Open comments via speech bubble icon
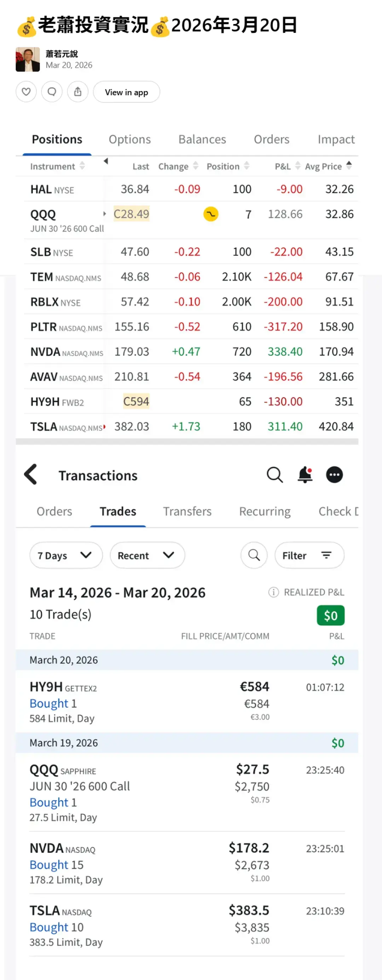This screenshot has width=382, height=980. tap(52, 92)
